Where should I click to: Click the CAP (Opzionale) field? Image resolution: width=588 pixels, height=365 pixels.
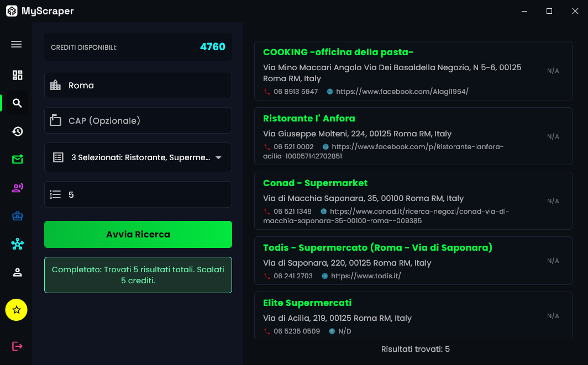[x=138, y=120]
